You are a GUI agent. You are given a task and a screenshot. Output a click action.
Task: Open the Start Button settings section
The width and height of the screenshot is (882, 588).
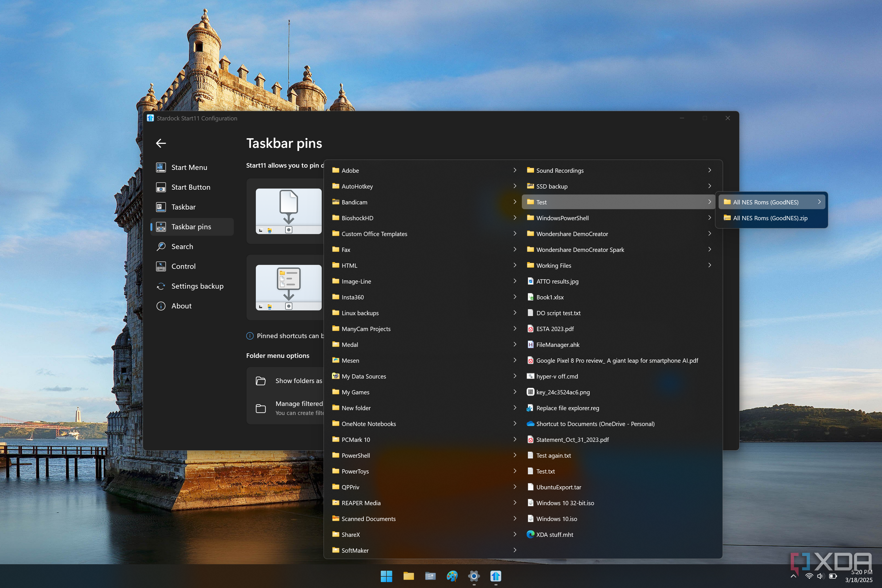point(192,187)
